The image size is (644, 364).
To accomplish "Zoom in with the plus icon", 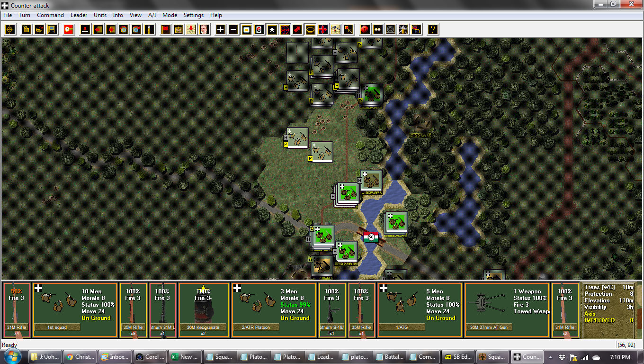I will pyautogui.click(x=221, y=29).
